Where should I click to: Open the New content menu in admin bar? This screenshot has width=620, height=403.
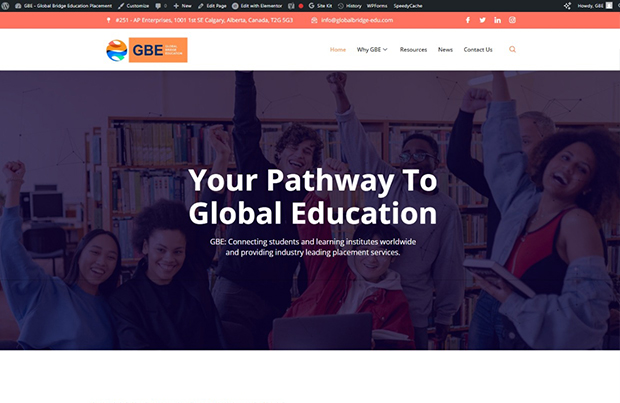point(182,6)
